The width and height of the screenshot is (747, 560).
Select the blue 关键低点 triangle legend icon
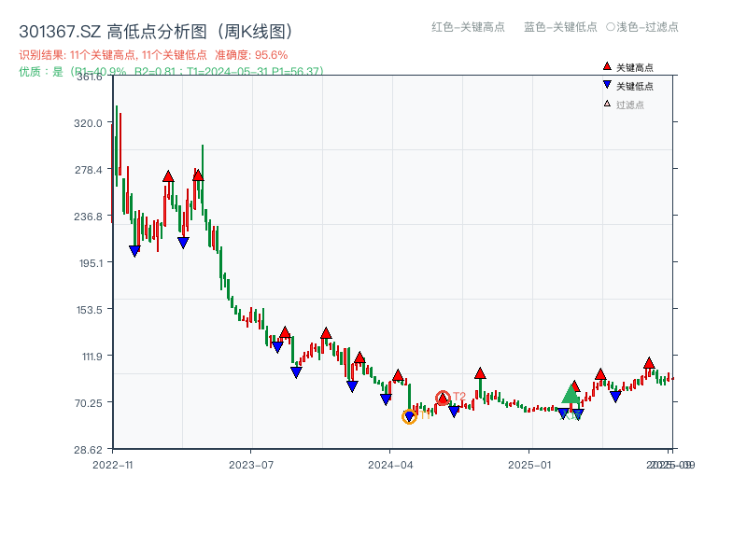point(607,86)
